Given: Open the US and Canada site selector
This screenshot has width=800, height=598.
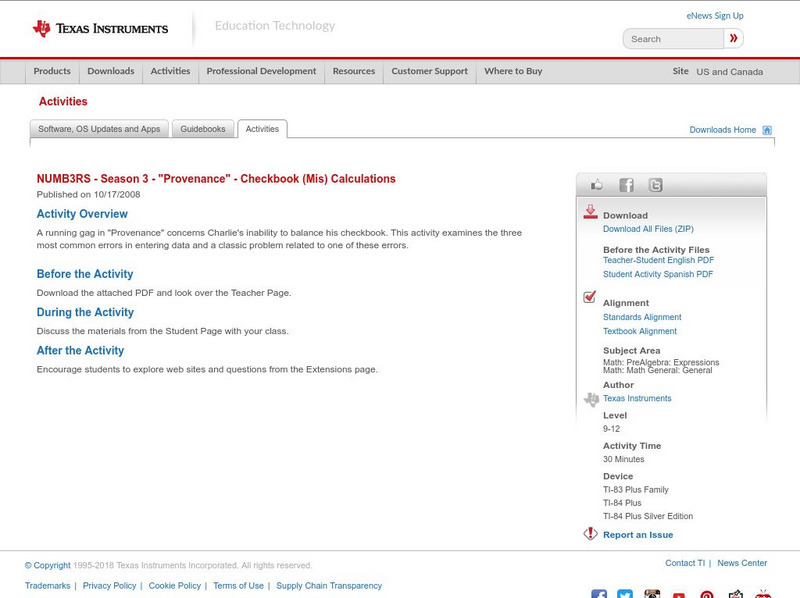Looking at the screenshot, I should click(729, 72).
